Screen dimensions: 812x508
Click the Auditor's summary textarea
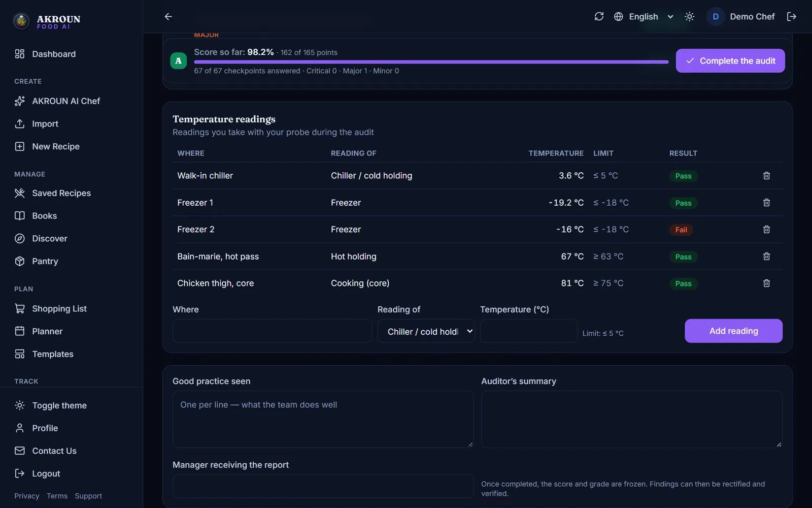pyautogui.click(x=632, y=420)
